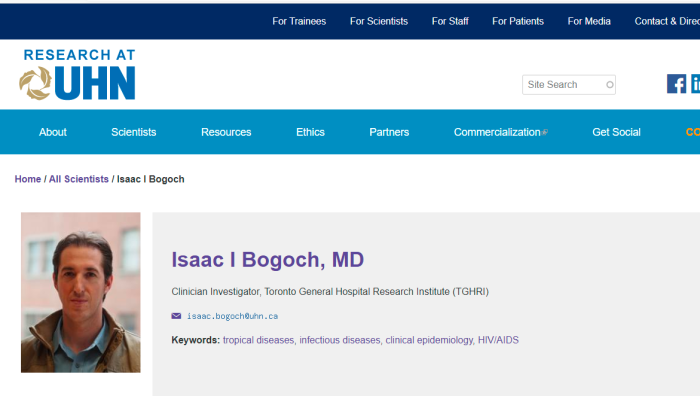This screenshot has width=700, height=396.
Task: Open the About navigation item
Action: pyautogui.click(x=53, y=132)
